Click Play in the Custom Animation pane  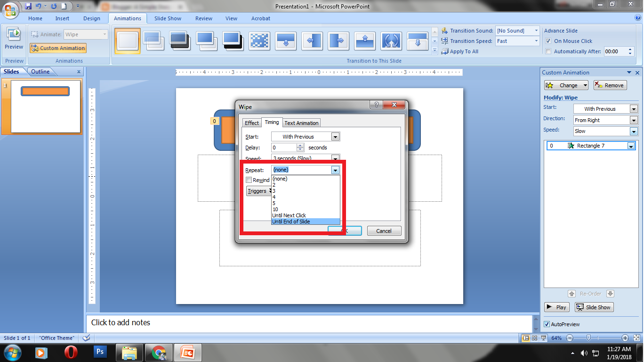point(556,307)
